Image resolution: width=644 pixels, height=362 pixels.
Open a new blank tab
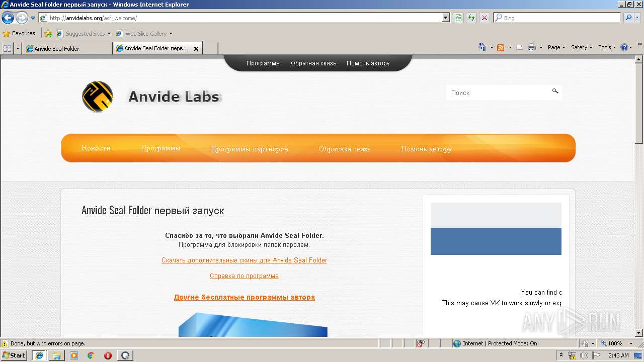click(211, 48)
